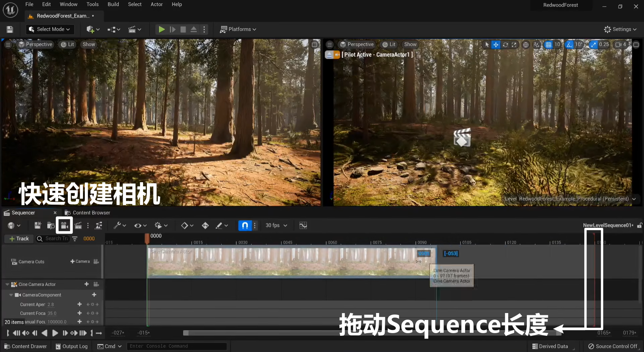Viewport: 644px width, 352px height.
Task: Save the current level with the floppy icon
Action: tap(10, 29)
